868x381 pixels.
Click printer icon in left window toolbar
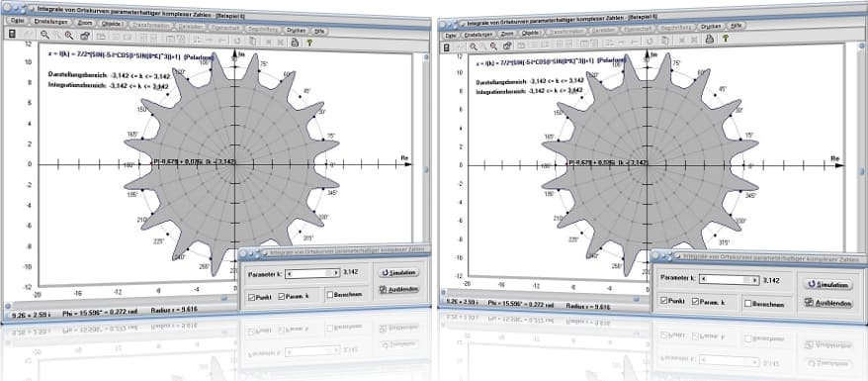(295, 42)
